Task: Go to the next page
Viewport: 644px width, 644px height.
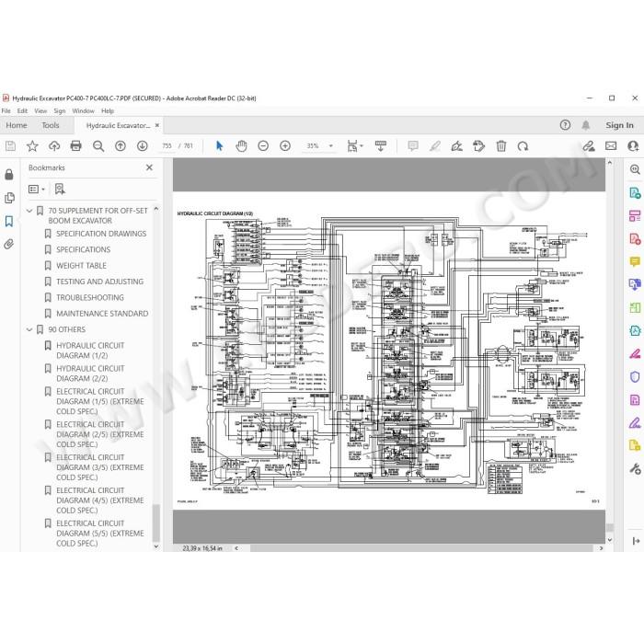Action: 142,145
